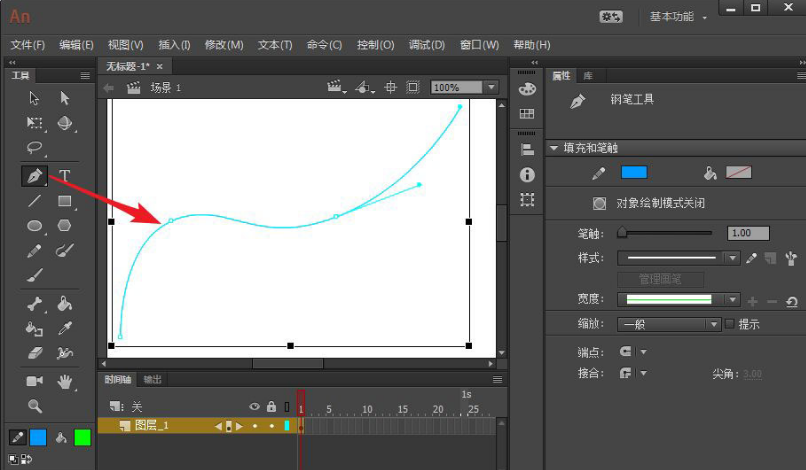
Task: Open the Transform panel icon
Action: click(x=527, y=200)
